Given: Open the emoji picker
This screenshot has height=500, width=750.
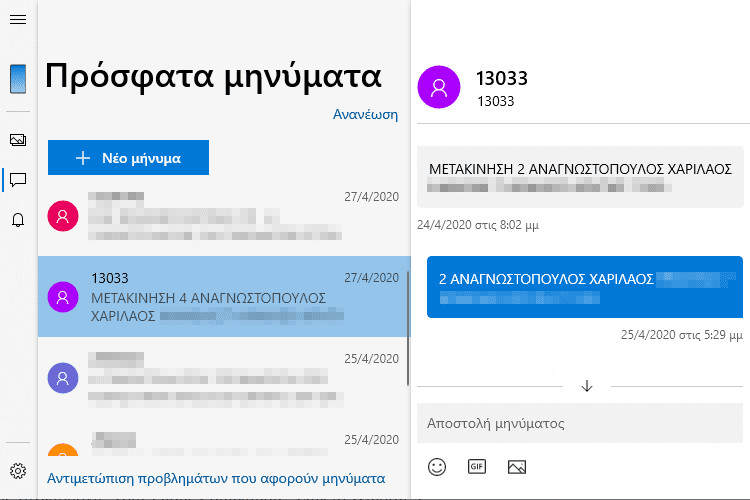Looking at the screenshot, I should tap(437, 467).
